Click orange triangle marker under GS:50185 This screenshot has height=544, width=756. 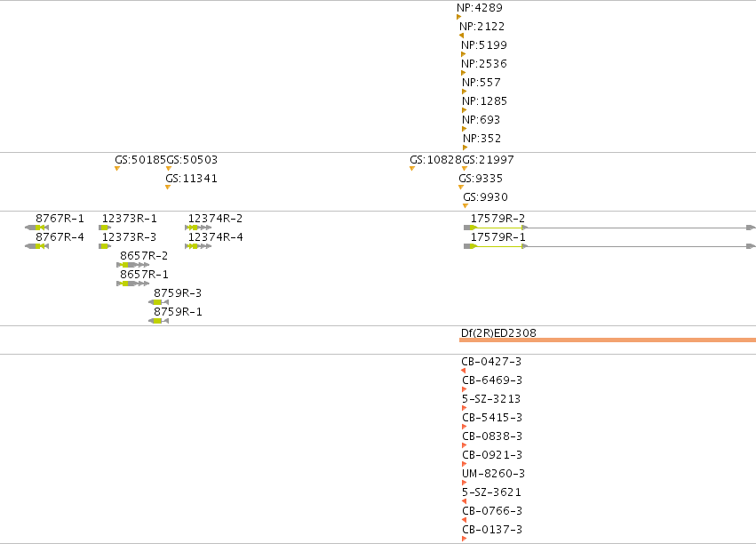point(117,168)
